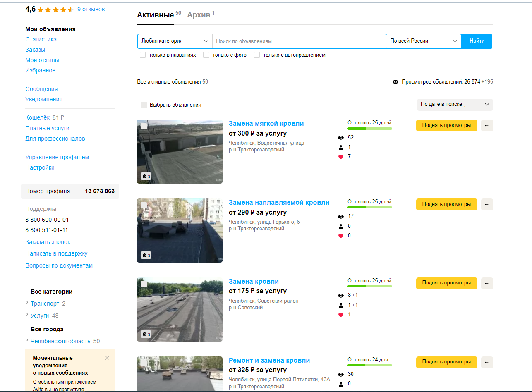Open Заказы in sidebar
532x392 pixels.
click(x=35, y=50)
